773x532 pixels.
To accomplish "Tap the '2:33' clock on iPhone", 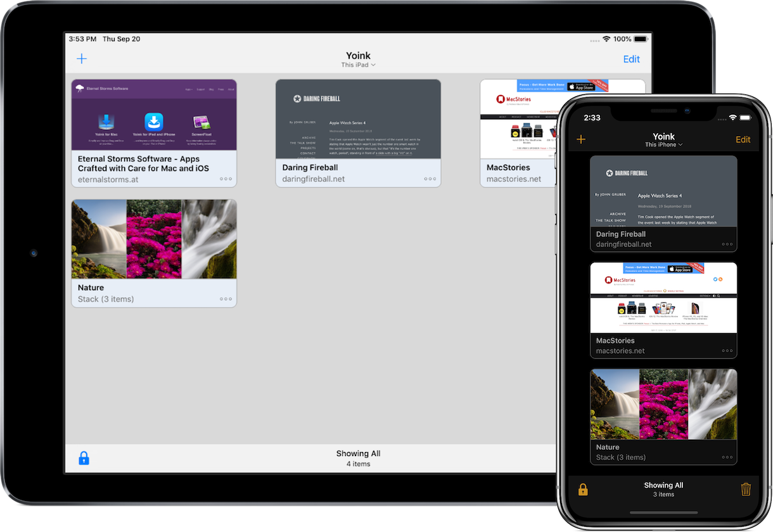I will [592, 118].
